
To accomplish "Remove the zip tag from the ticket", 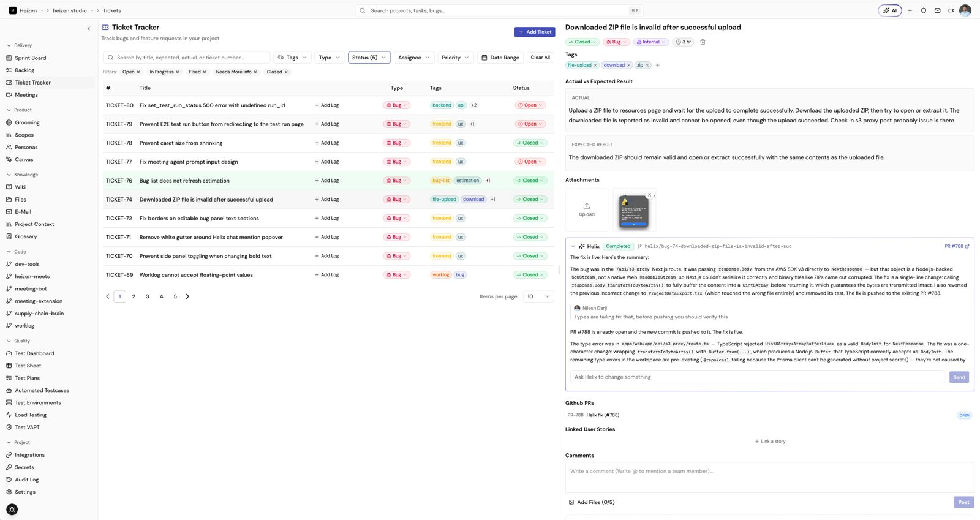I will [647, 65].
